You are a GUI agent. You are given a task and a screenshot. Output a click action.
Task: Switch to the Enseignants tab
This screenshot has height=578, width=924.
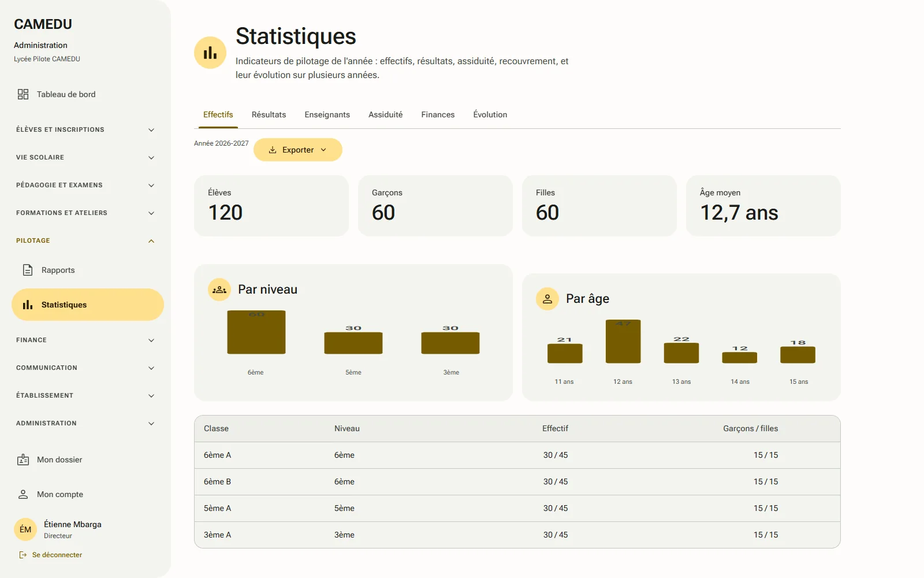coord(327,114)
